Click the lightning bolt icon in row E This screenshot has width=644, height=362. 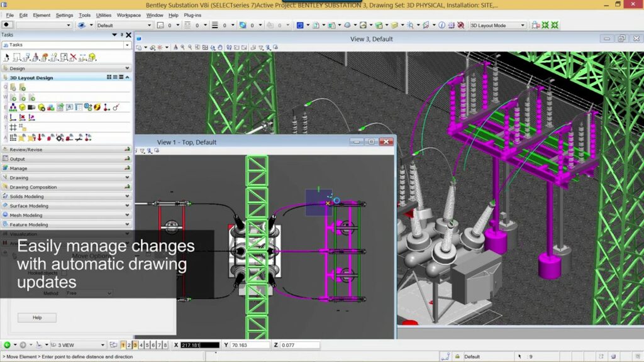click(x=97, y=107)
